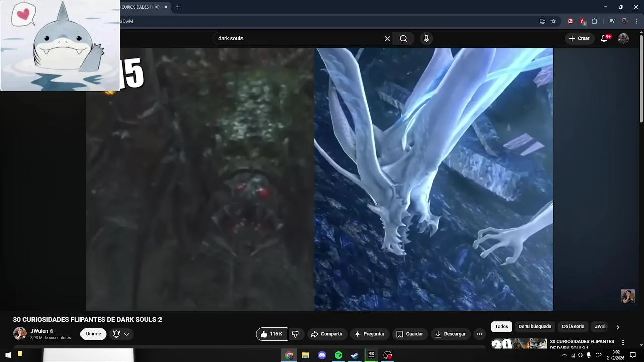Read the 30 CURIOSIDADES FLIPANTES video title

tap(88, 320)
